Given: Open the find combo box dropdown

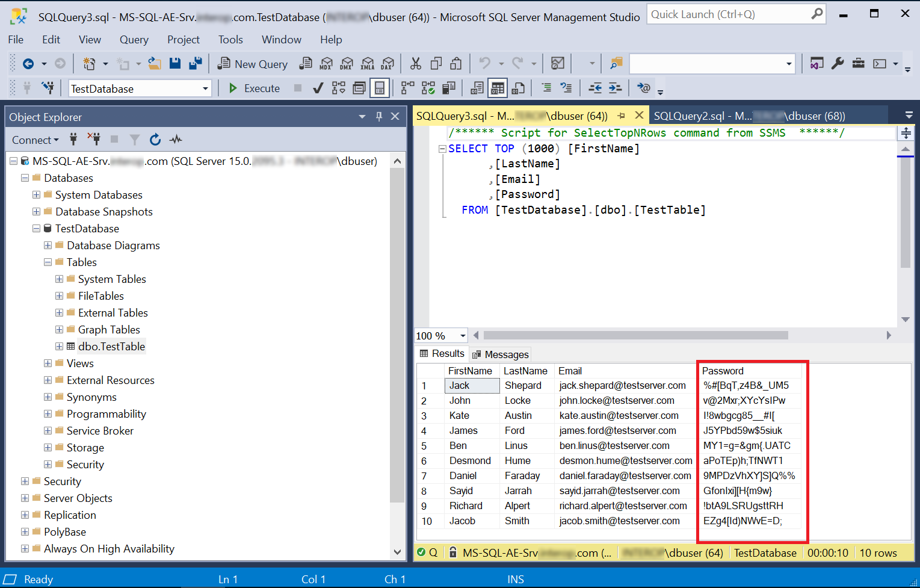Looking at the screenshot, I should 789,64.
